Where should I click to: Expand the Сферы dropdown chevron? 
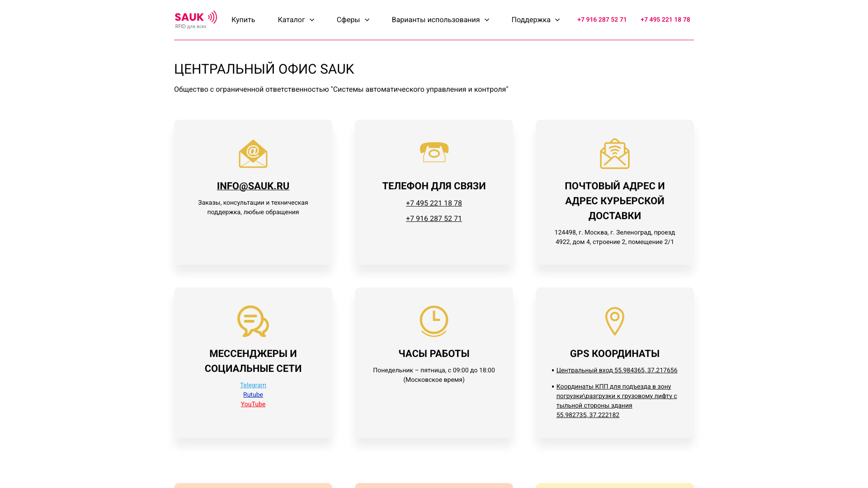(x=367, y=20)
